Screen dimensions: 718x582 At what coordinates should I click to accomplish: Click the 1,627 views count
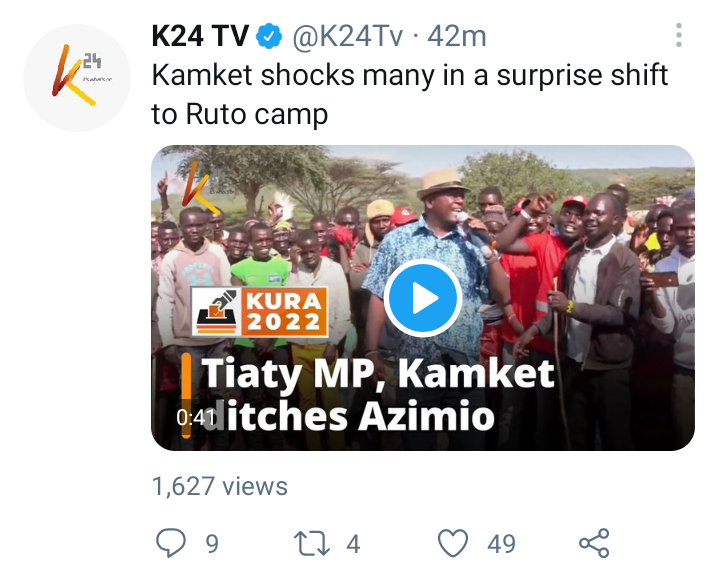click(220, 486)
